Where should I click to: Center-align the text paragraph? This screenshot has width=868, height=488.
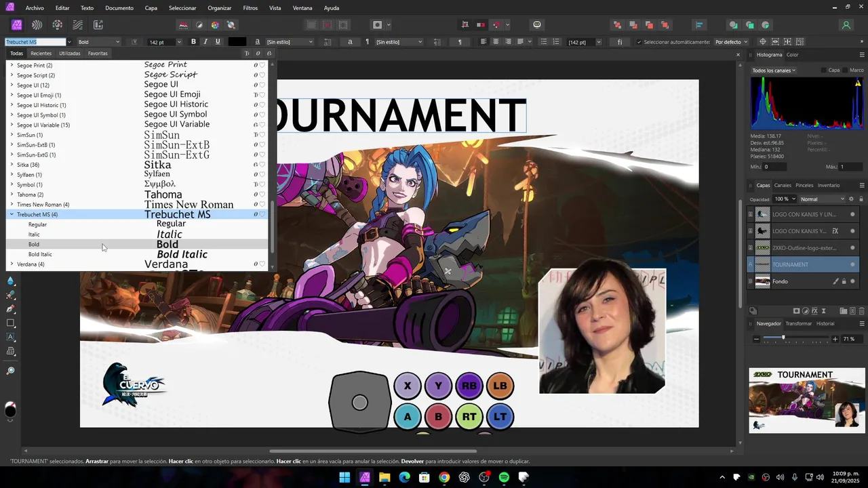pos(496,42)
